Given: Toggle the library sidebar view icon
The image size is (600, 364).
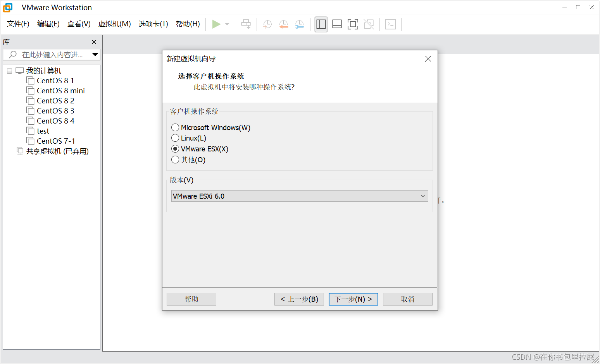Looking at the screenshot, I should pyautogui.click(x=321, y=24).
